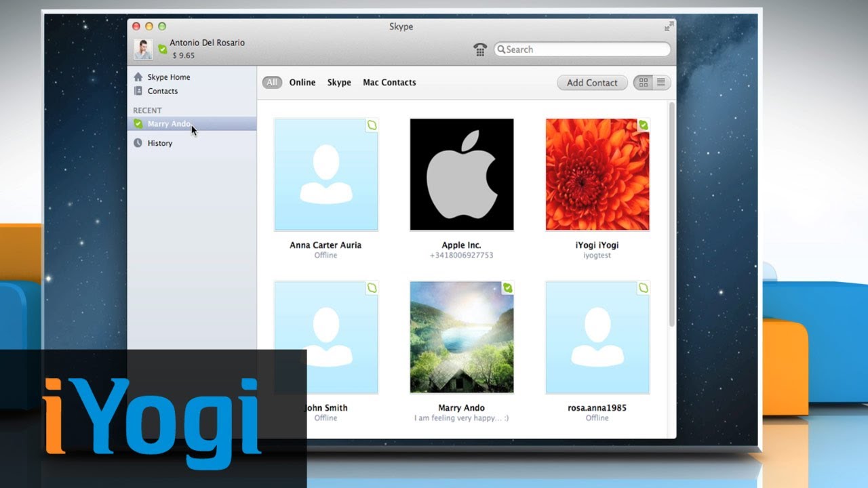Click the iYogi iYogi name label

597,245
